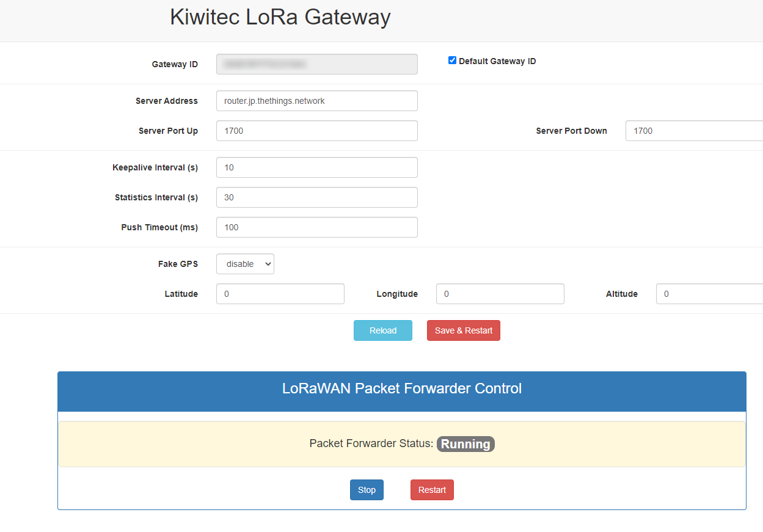Image resolution: width=763 pixels, height=532 pixels.
Task: Click the LoRaWAN Packet Forwarder Control header
Action: coord(402,388)
